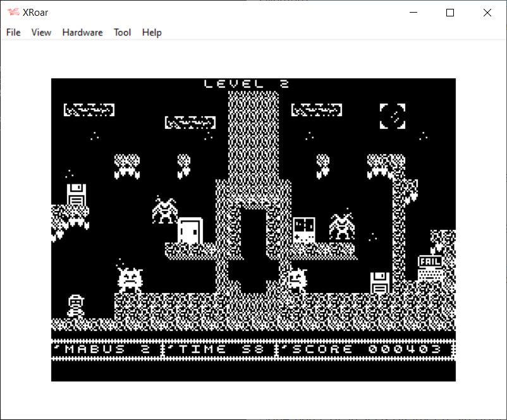Click the TIME counter in status bar
The image size is (507, 420).
[x=219, y=349]
